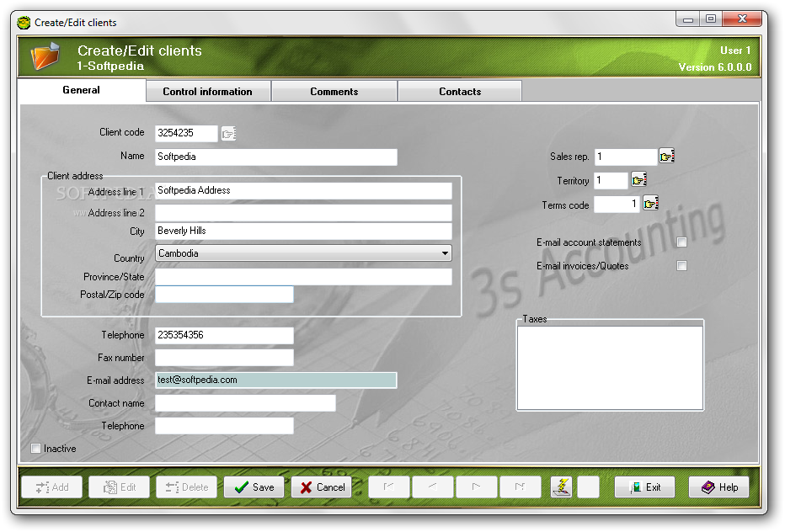Click the blank button beside lightning icon
Screen dimensions: 785x532
(588, 487)
